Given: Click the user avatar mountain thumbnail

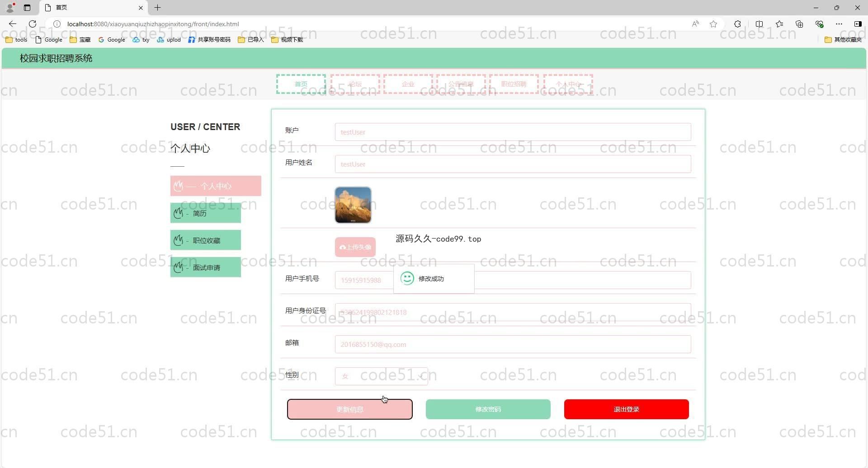Looking at the screenshot, I should pos(353,205).
